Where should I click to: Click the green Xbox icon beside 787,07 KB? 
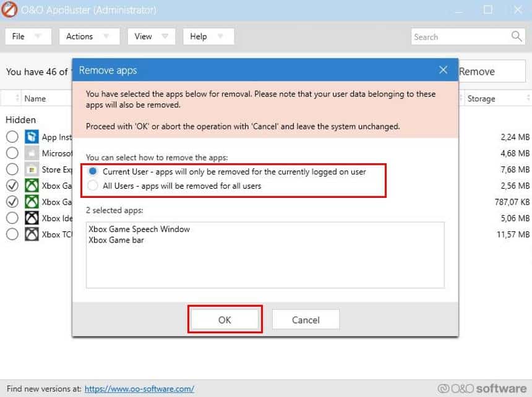32,202
